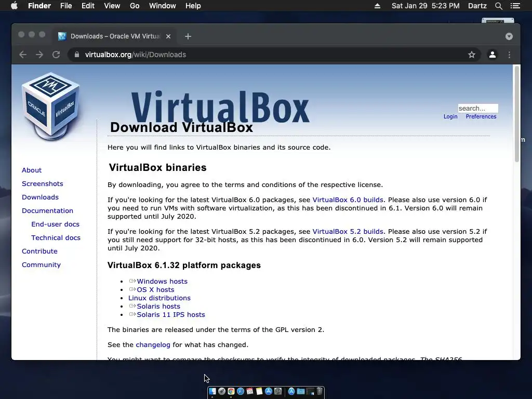The width and height of the screenshot is (532, 399).
Task: Open System Preferences from the Dock
Action: 278,391
